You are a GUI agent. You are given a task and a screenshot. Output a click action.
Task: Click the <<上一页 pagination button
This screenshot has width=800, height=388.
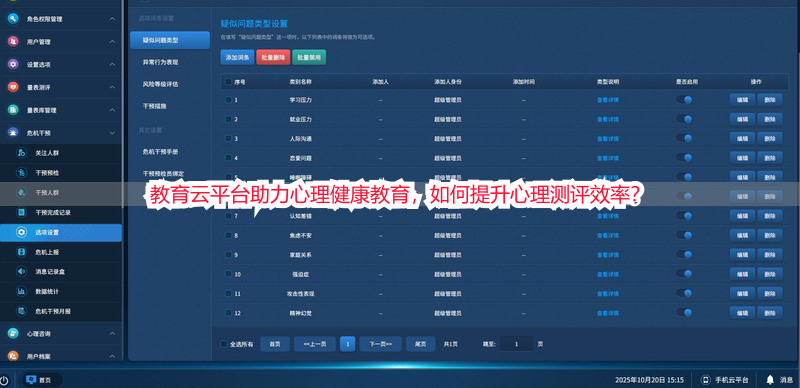tap(315, 344)
